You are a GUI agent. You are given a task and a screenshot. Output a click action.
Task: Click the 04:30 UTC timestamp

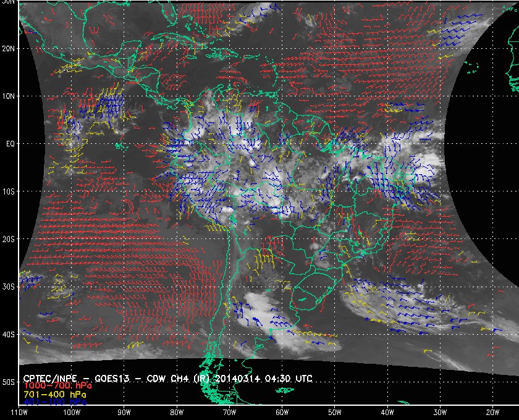[x=289, y=379]
